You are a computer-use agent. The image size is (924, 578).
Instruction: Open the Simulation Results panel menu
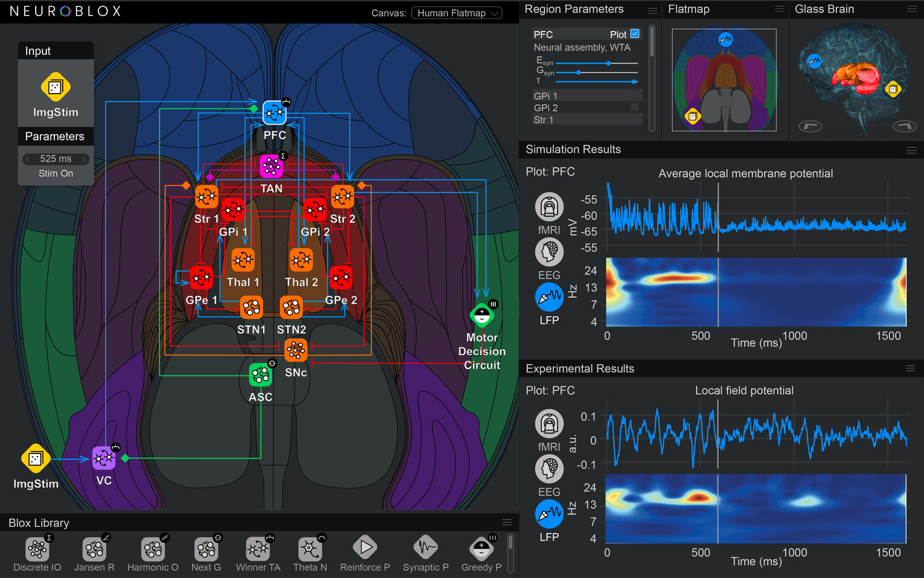[x=911, y=150]
